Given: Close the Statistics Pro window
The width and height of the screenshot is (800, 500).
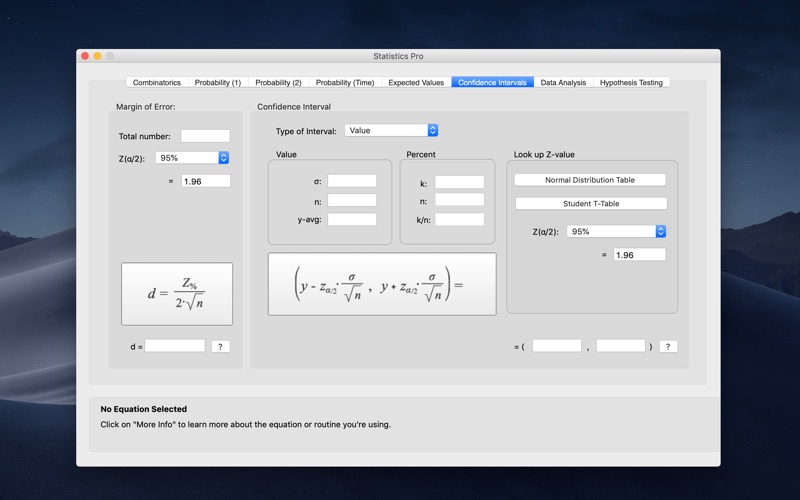Looking at the screenshot, I should 85,56.
